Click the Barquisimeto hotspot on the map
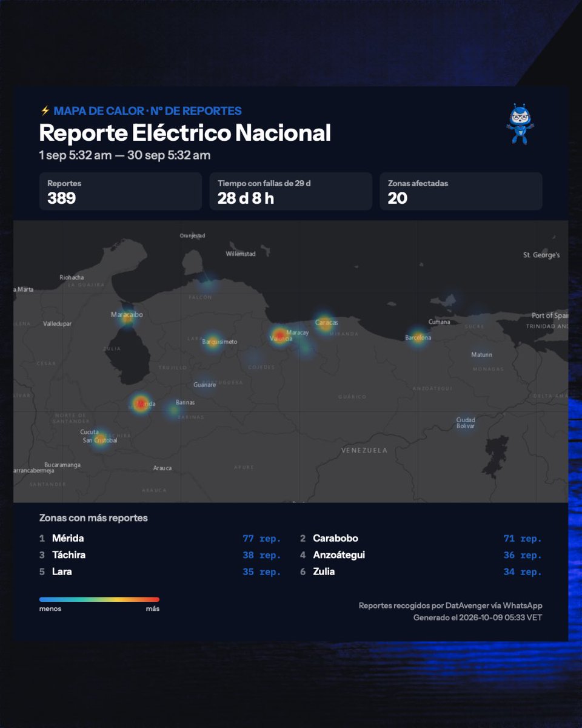The height and width of the screenshot is (728, 582). (212, 341)
